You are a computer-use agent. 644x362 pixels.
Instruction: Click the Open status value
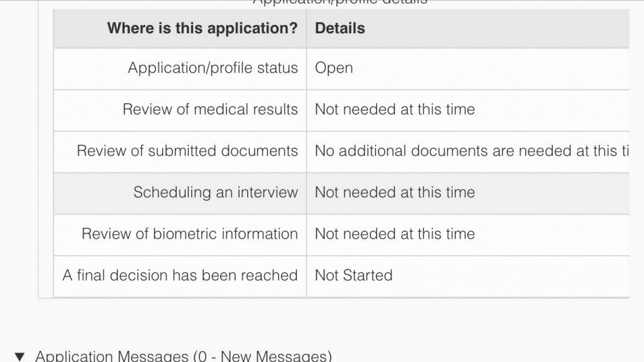[333, 68]
